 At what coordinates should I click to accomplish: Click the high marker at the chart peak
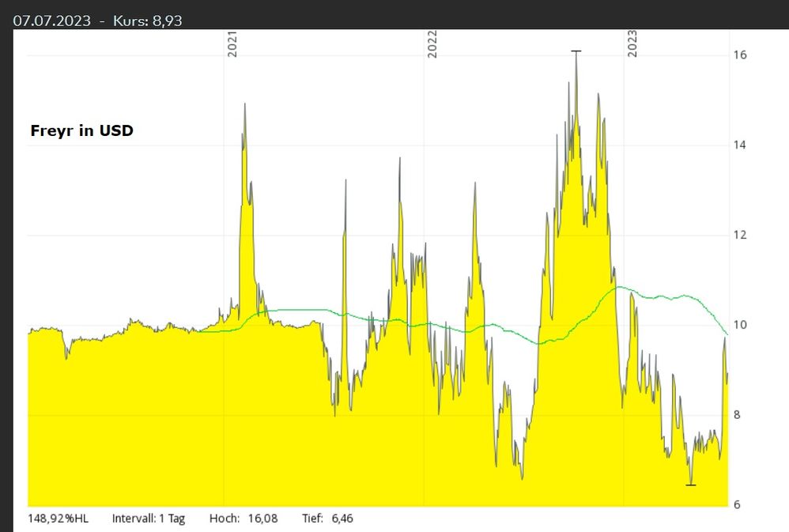[x=576, y=51]
